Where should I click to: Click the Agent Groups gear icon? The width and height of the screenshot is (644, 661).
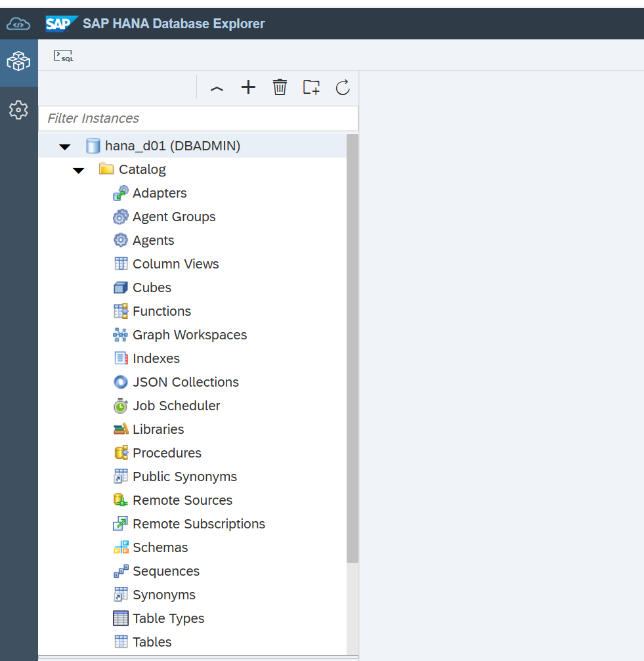tap(121, 217)
